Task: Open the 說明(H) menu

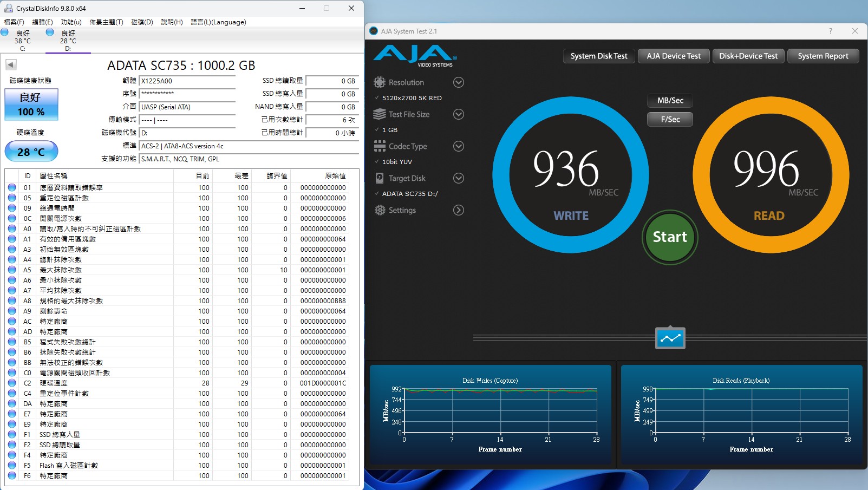Action: point(172,22)
